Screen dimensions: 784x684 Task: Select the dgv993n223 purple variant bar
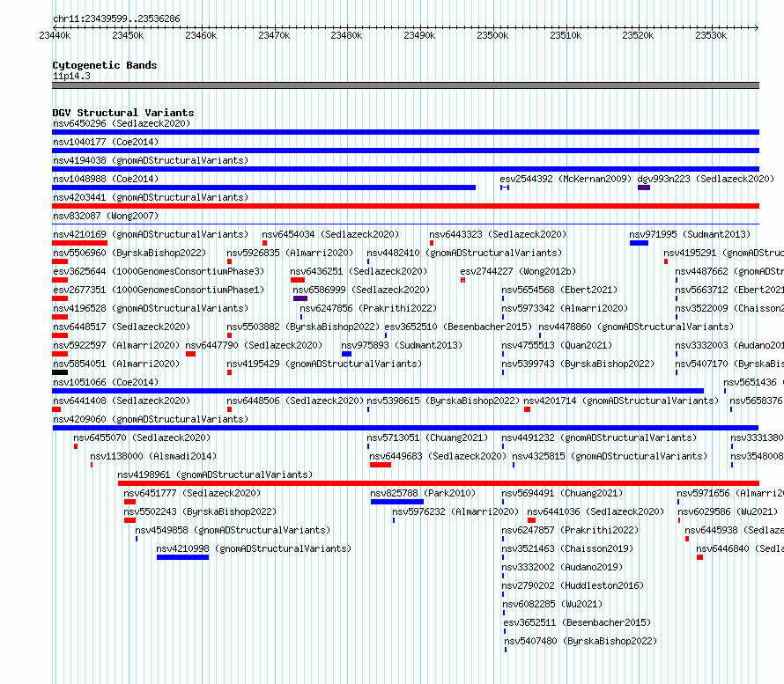click(644, 188)
